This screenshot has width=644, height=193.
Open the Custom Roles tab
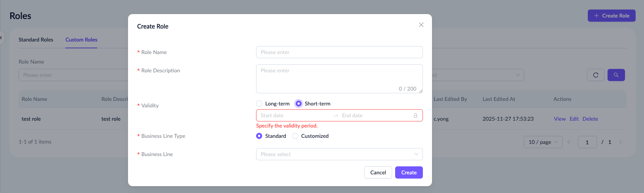(x=81, y=40)
